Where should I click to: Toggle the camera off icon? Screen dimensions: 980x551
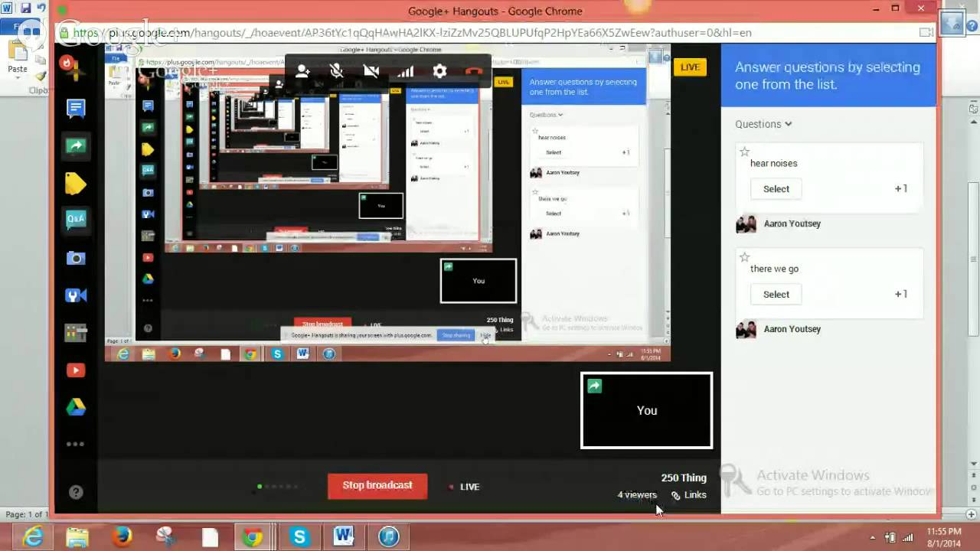(371, 71)
